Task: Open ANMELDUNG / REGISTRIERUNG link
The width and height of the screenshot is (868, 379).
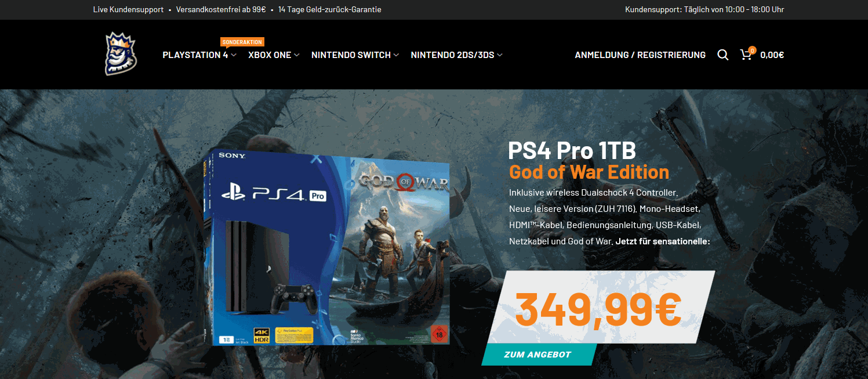Action: point(640,55)
